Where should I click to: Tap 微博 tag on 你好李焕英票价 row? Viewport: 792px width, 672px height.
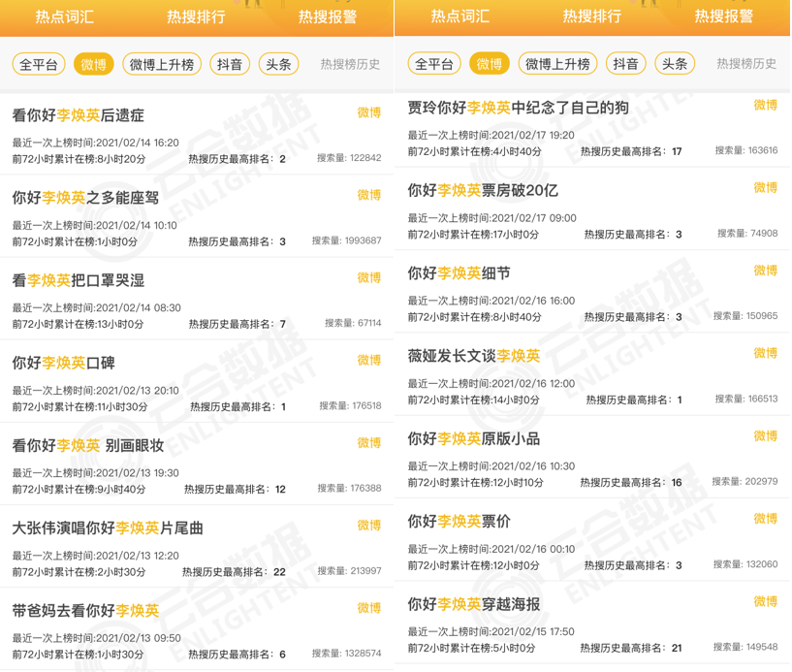pos(766,519)
